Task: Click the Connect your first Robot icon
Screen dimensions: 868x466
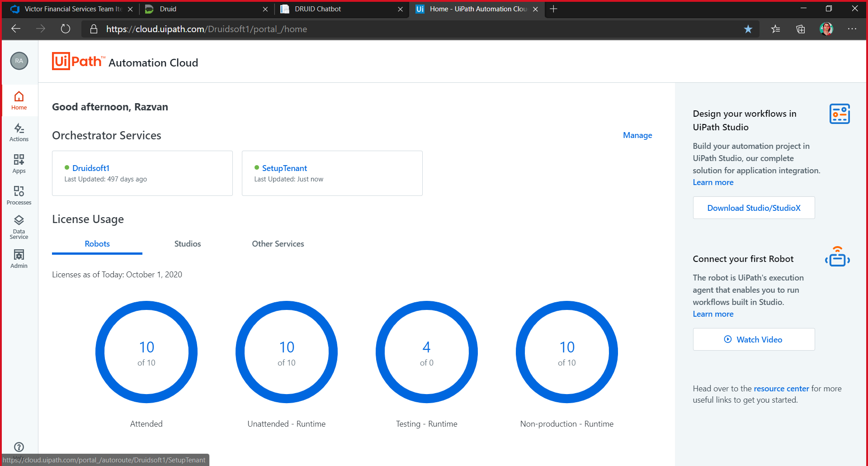Action: (837, 256)
